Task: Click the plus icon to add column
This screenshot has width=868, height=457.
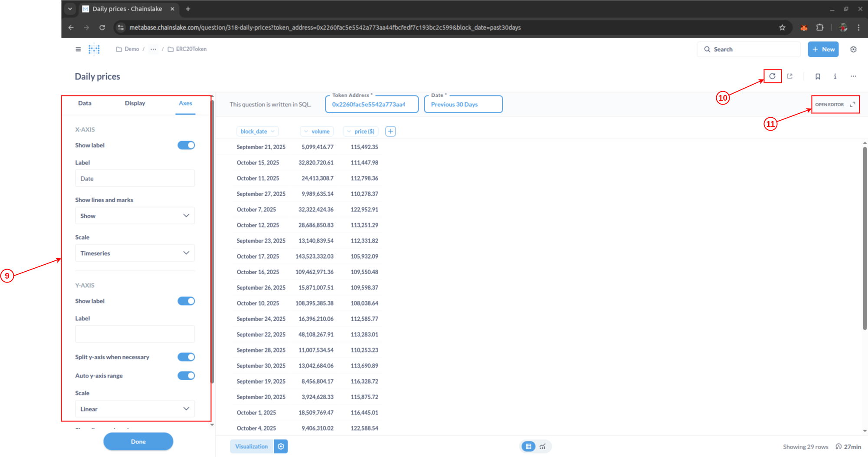Action: coord(390,132)
